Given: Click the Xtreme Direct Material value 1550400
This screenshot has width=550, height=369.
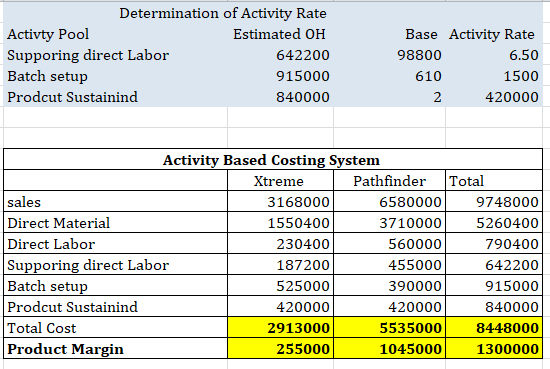Looking at the screenshot, I should [298, 223].
